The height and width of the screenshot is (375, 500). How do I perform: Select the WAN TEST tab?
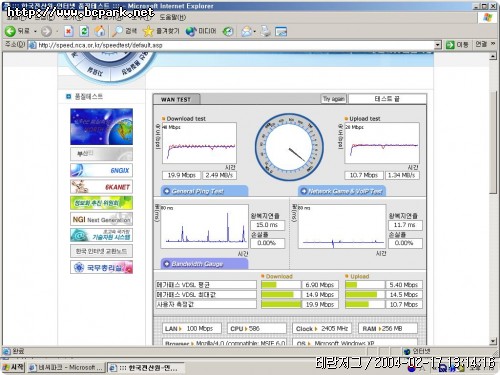click(x=176, y=99)
